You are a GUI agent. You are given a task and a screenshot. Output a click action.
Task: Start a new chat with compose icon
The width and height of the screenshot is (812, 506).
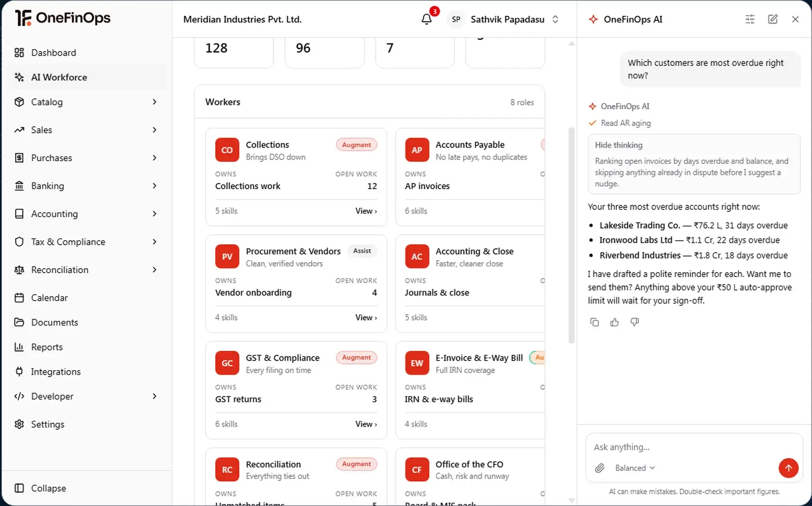(772, 19)
